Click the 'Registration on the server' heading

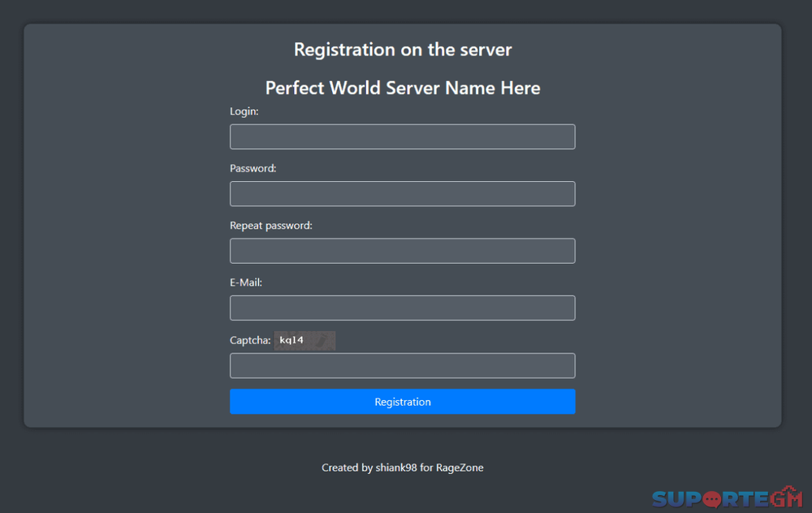point(403,50)
